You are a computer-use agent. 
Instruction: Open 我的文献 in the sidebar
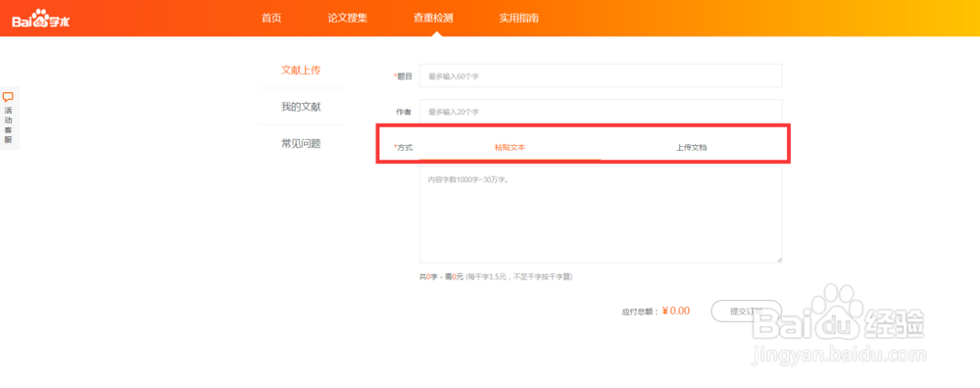pyautogui.click(x=301, y=107)
